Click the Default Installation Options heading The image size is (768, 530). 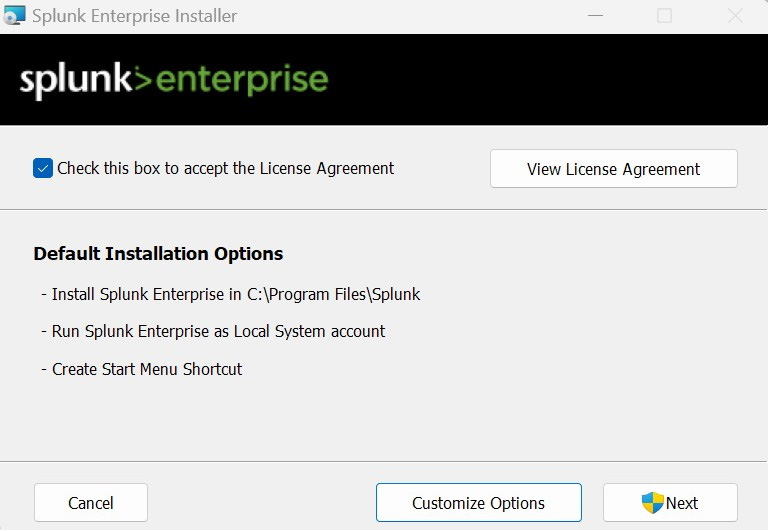pos(158,254)
